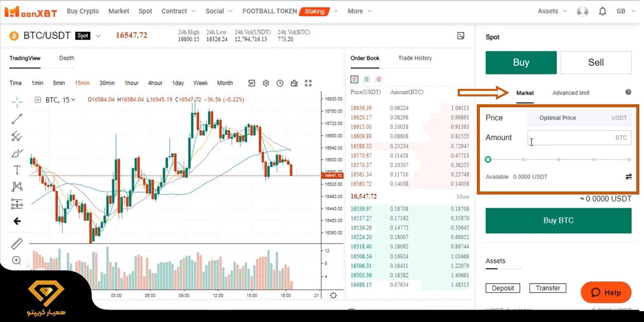Image resolution: width=644 pixels, height=322 pixels.
Task: Take chart snapshot with camera icon
Action: (294, 83)
